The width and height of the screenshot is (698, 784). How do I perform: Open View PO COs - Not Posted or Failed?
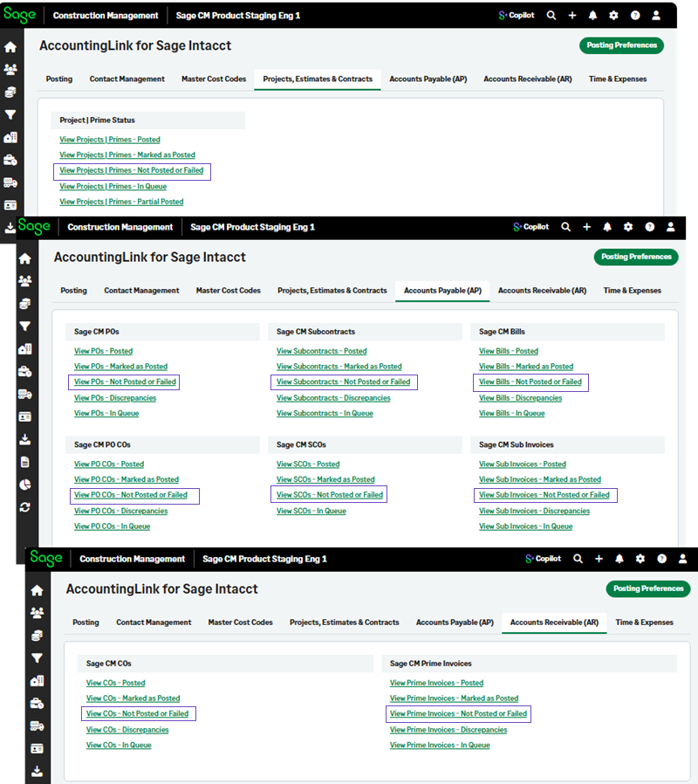pos(131,495)
